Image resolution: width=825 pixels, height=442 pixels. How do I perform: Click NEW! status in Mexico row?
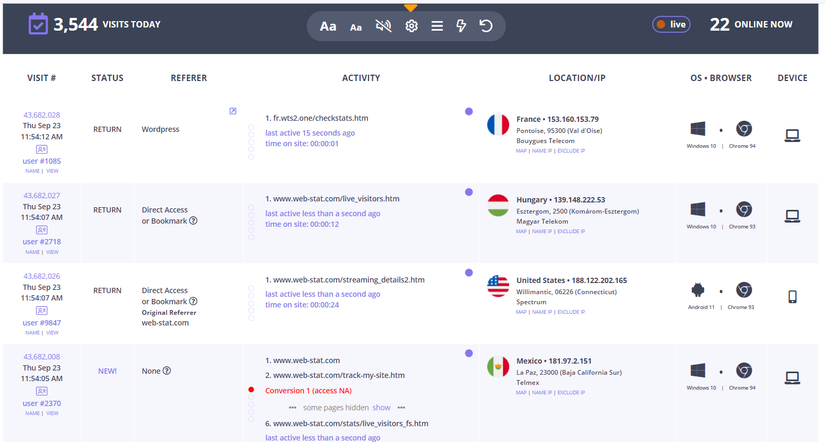tap(107, 371)
